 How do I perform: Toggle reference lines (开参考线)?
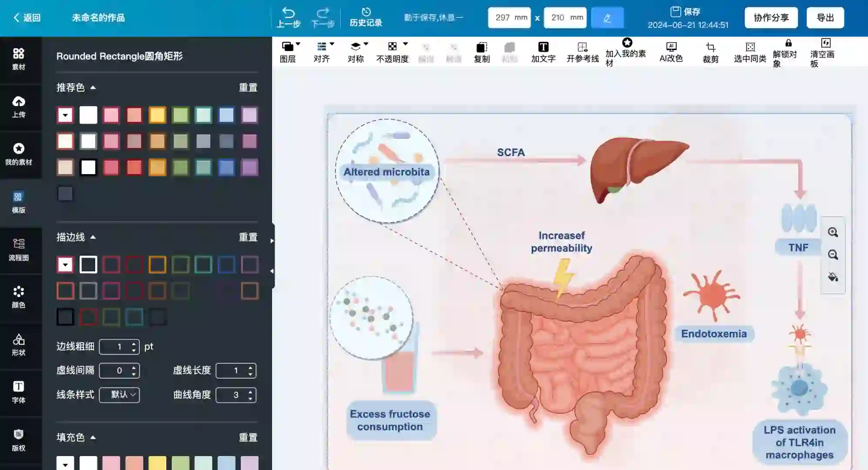pos(582,47)
